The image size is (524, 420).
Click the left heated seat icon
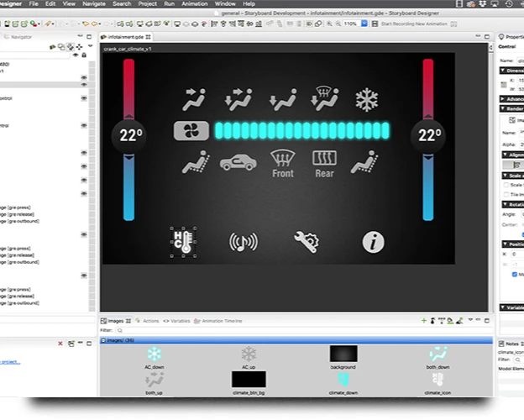pyautogui.click(x=196, y=162)
